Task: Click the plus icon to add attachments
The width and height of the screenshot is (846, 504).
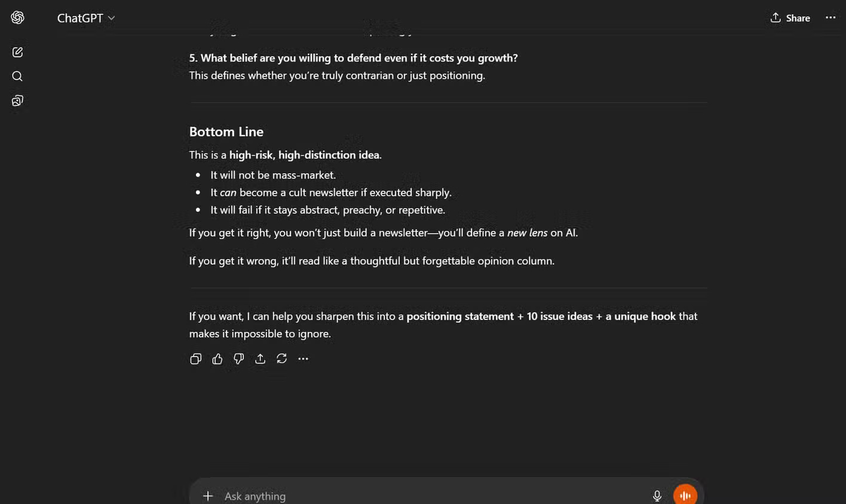Action: 207,496
